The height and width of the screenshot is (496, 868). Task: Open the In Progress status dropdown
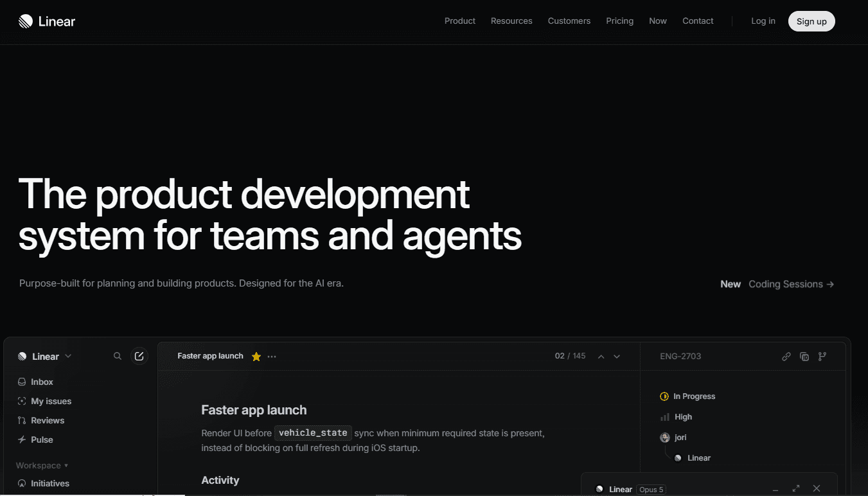point(687,396)
